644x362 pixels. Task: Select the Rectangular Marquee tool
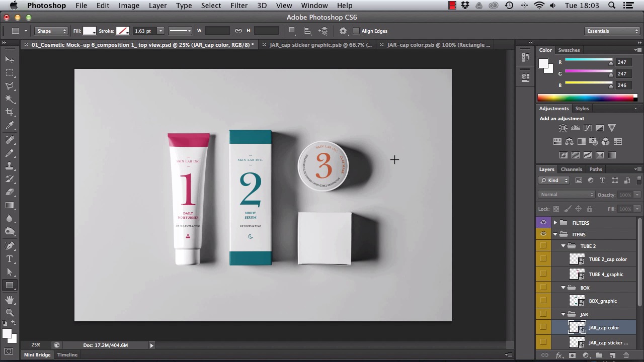[x=10, y=73]
